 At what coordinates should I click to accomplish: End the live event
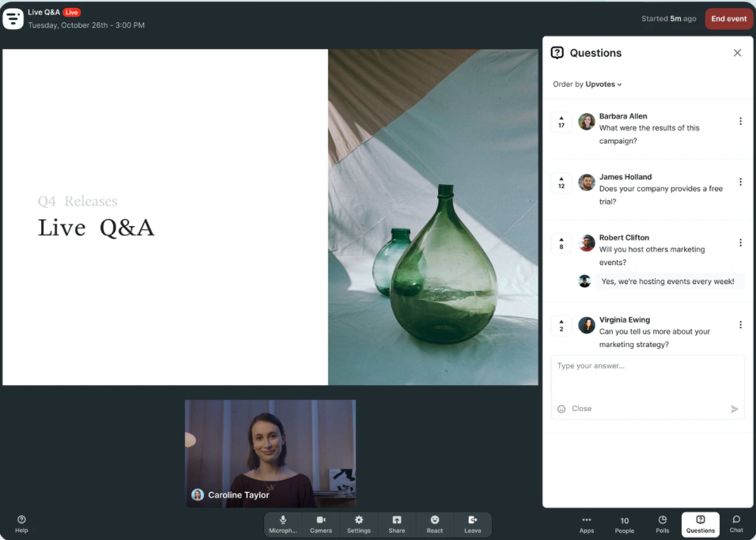tap(728, 19)
